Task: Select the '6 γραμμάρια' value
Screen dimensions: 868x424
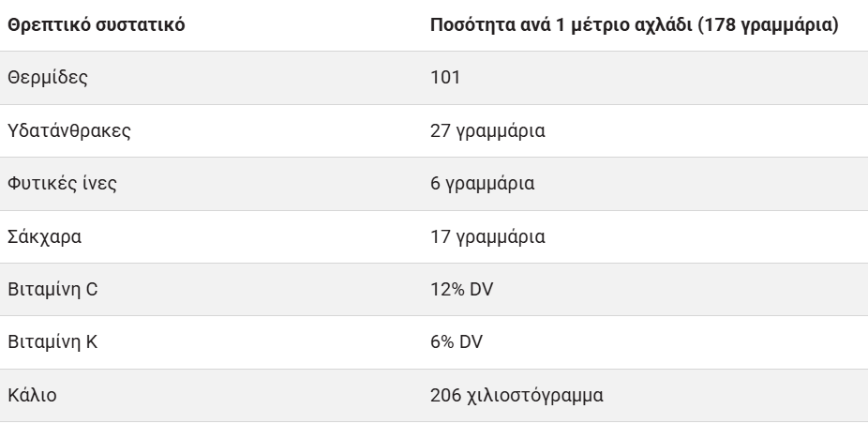Action: (x=483, y=183)
